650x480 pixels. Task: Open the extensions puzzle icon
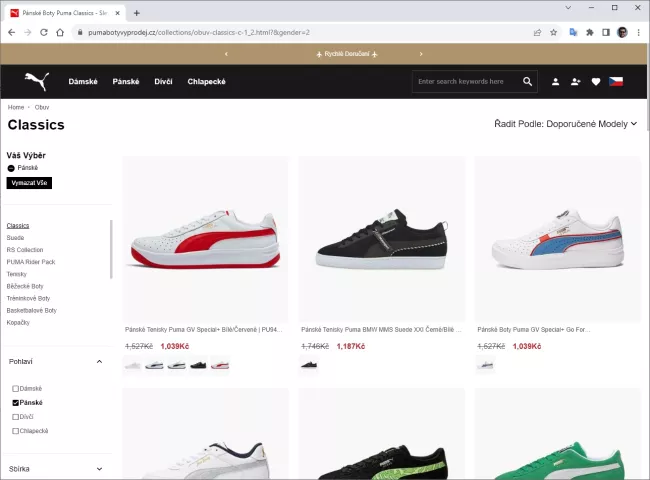(x=589, y=32)
